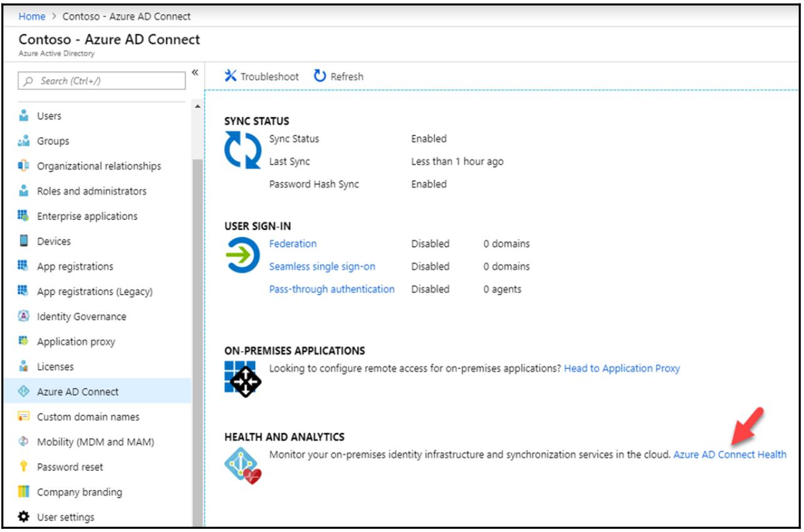This screenshot has width=804, height=532.
Task: Click the Health and Analytics heart icon
Action: [x=243, y=466]
